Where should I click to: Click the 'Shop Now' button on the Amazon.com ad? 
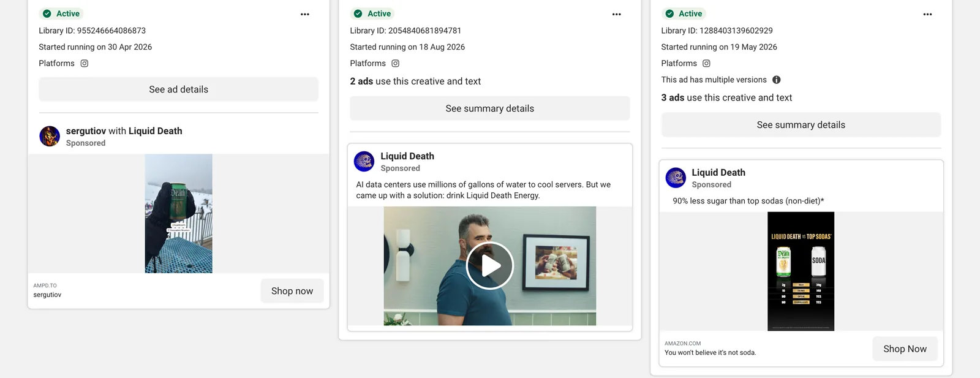[905, 349]
